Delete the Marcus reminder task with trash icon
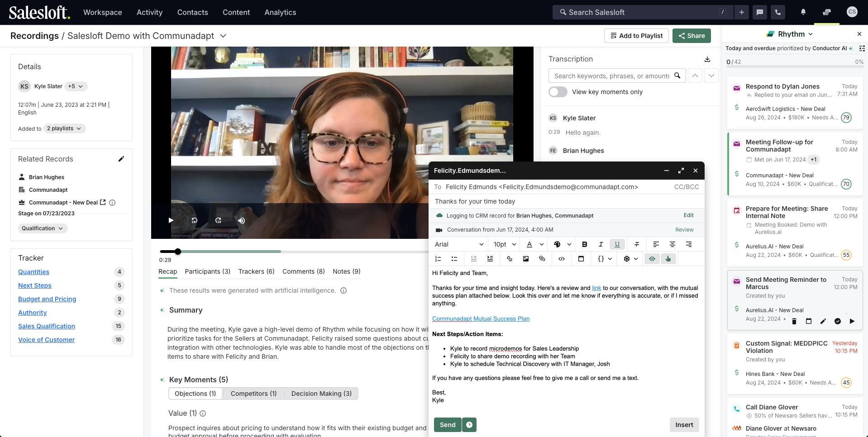The width and height of the screenshot is (868, 437). click(794, 321)
